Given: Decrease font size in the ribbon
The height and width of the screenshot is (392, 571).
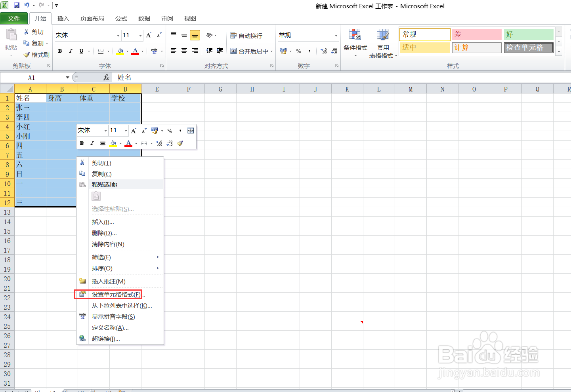Looking at the screenshot, I should coord(159,35).
